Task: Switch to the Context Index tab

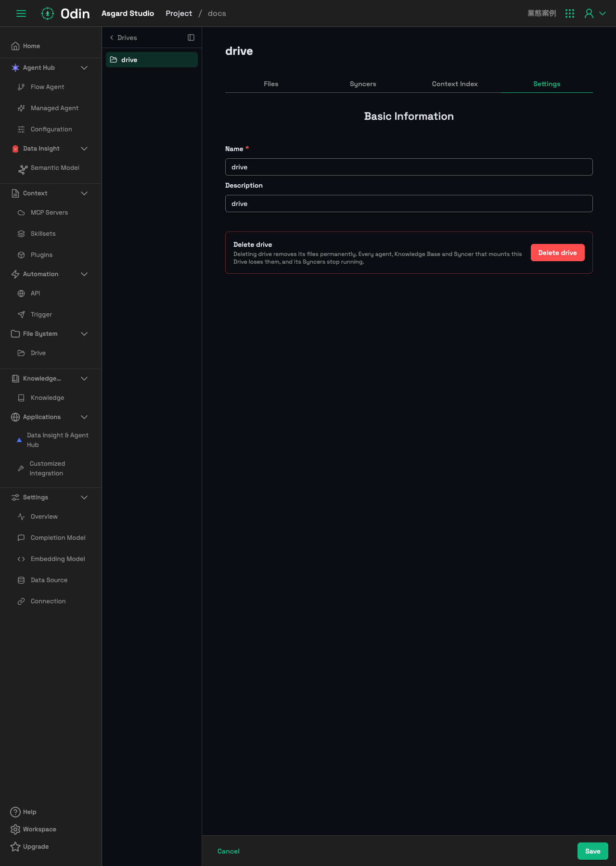Action: click(455, 84)
